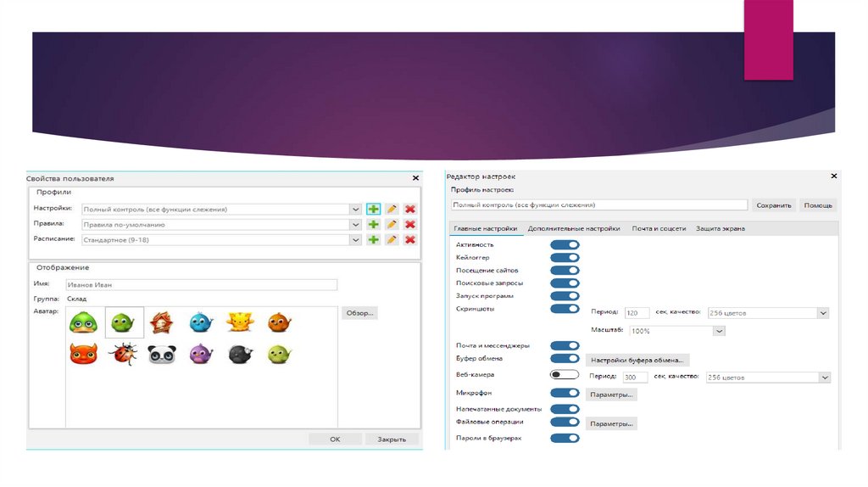Viewport: 868px width, 487px height.
Task: Edit the Правила profile with pencil icon
Action: (392, 224)
